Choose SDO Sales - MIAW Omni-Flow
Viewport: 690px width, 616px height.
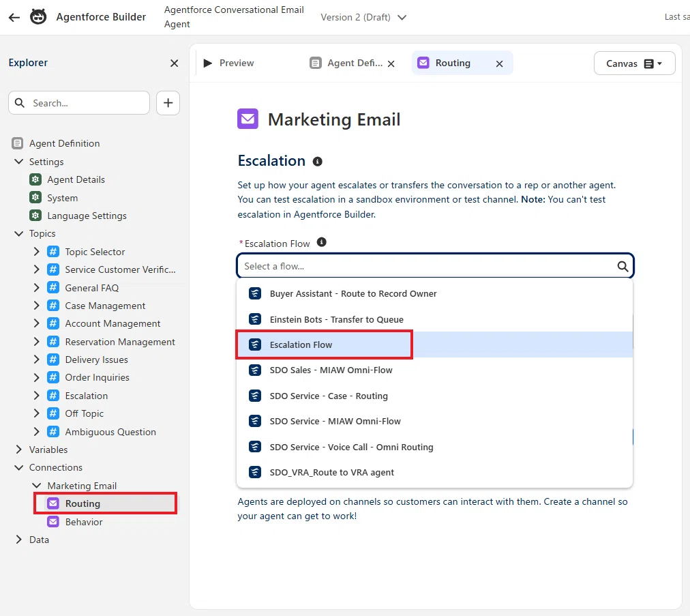(x=434, y=370)
